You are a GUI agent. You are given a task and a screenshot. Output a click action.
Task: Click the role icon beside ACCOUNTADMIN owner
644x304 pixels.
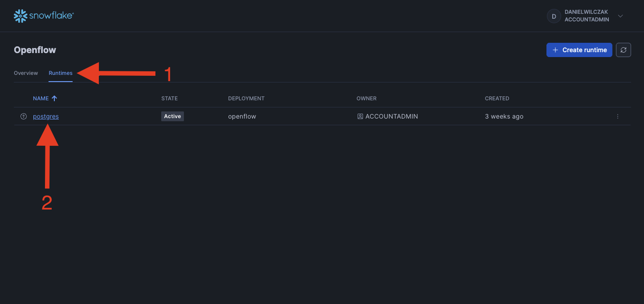click(360, 116)
